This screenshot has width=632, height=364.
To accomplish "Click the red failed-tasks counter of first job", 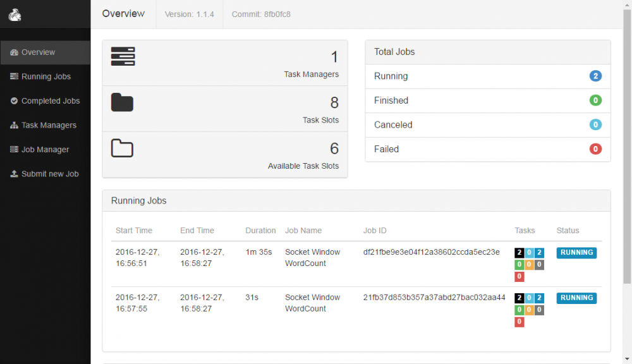I will tap(519, 276).
